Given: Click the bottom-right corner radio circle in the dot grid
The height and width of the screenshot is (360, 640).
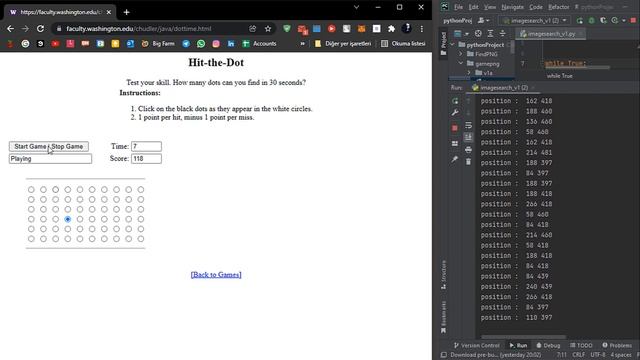Looking at the screenshot, I should coord(141,239).
